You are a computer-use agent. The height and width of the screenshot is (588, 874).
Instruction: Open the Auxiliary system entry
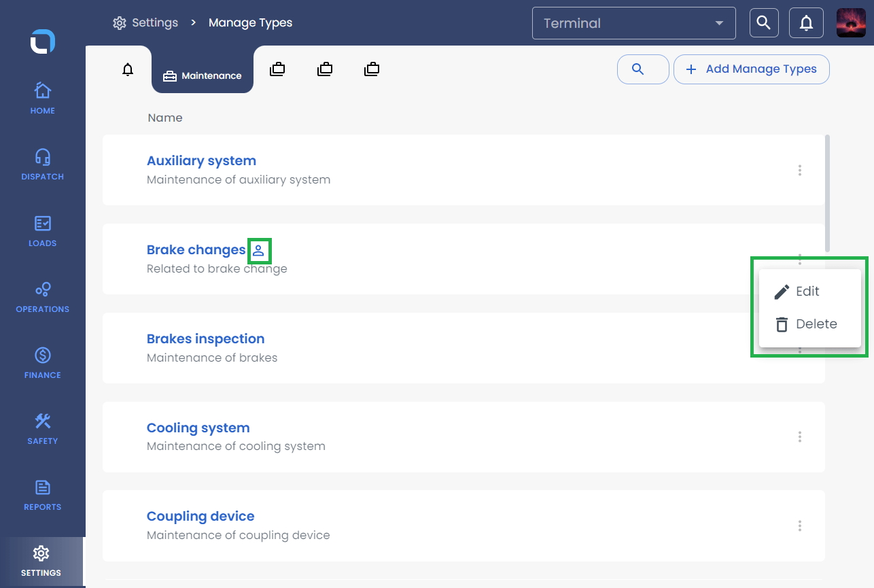[x=201, y=161]
